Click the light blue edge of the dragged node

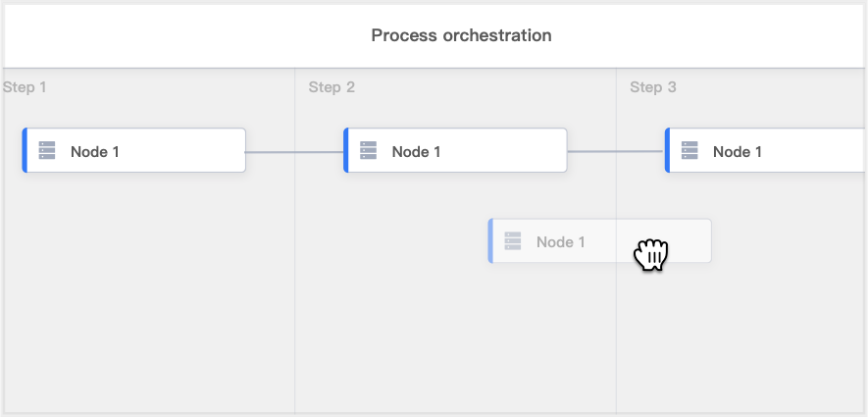pyautogui.click(x=490, y=241)
